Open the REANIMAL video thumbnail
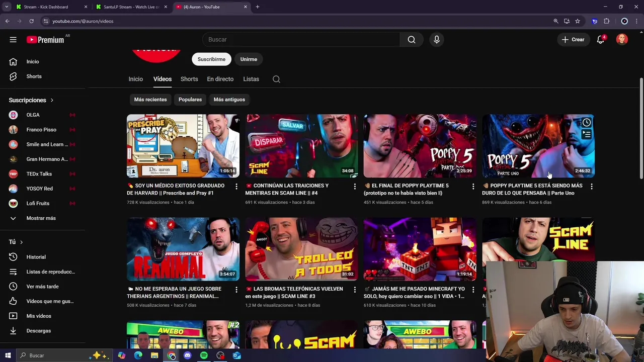Viewport: 644px width, 362px height. coord(183,249)
